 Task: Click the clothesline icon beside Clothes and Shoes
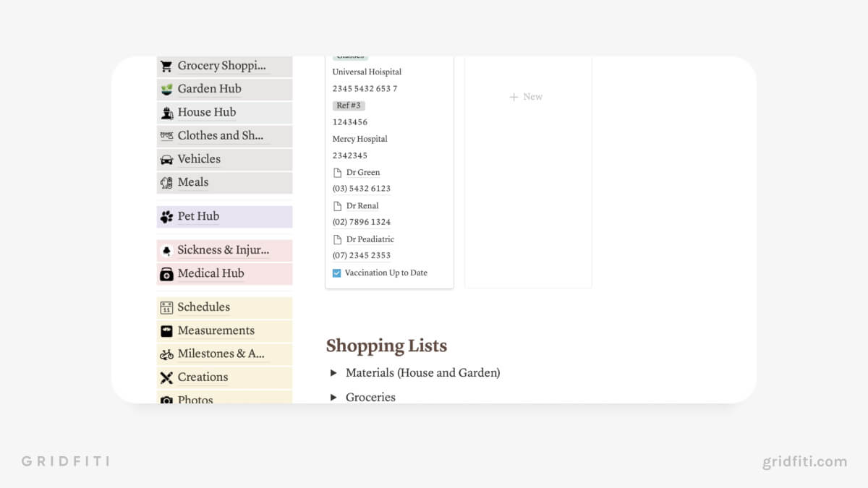166,136
